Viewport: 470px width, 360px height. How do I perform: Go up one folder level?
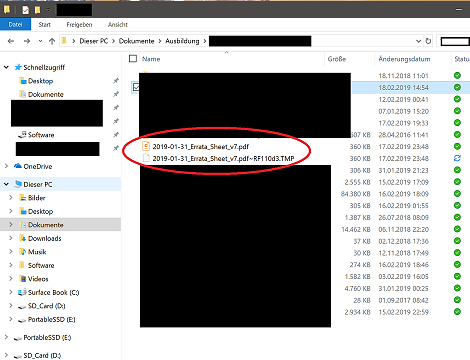(52, 41)
